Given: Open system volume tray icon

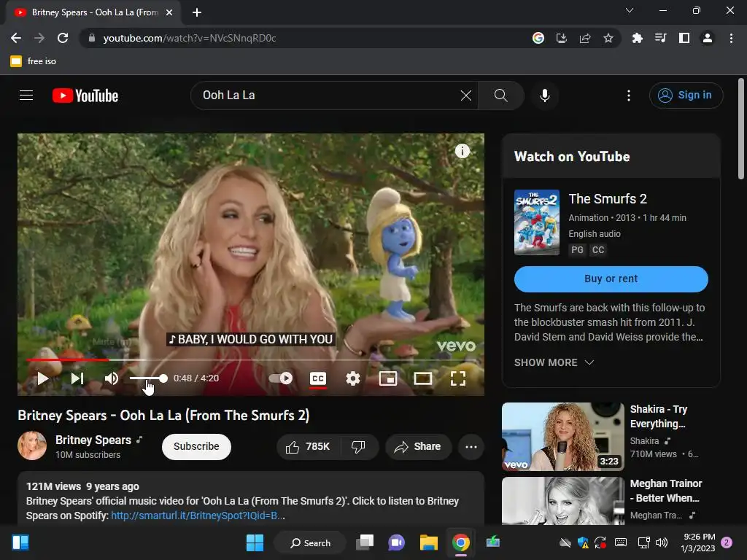Looking at the screenshot, I should 662,542.
